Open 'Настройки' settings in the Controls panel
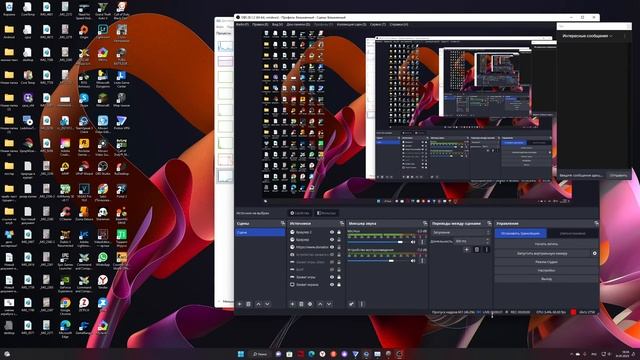This screenshot has width=640, height=360. [x=546, y=270]
